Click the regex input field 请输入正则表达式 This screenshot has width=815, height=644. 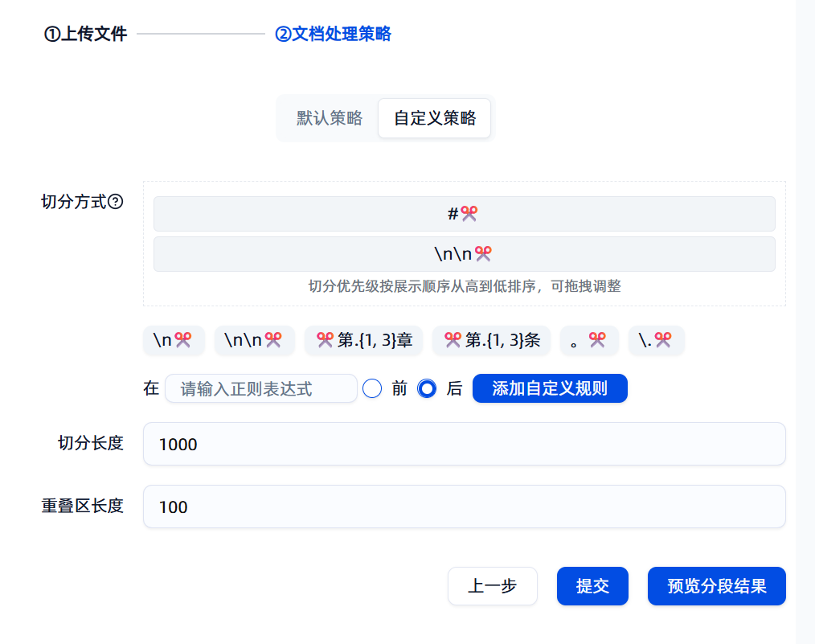(x=260, y=388)
